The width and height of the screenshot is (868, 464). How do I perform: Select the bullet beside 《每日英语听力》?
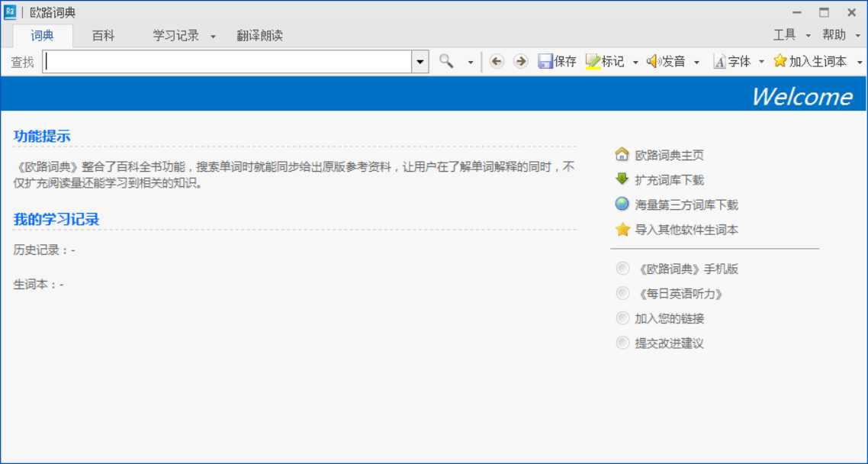coord(622,293)
